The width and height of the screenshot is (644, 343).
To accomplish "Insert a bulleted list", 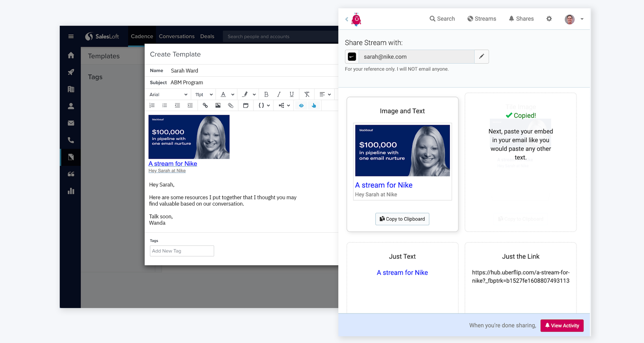I will click(165, 105).
